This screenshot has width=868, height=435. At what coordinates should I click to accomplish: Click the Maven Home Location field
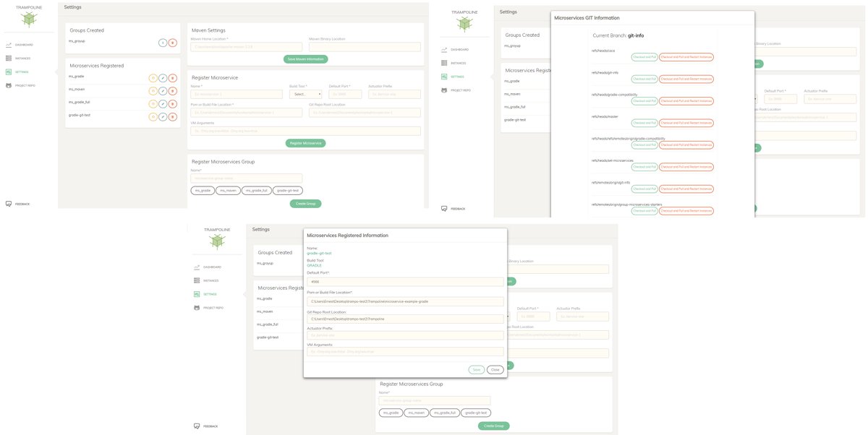[x=247, y=47]
